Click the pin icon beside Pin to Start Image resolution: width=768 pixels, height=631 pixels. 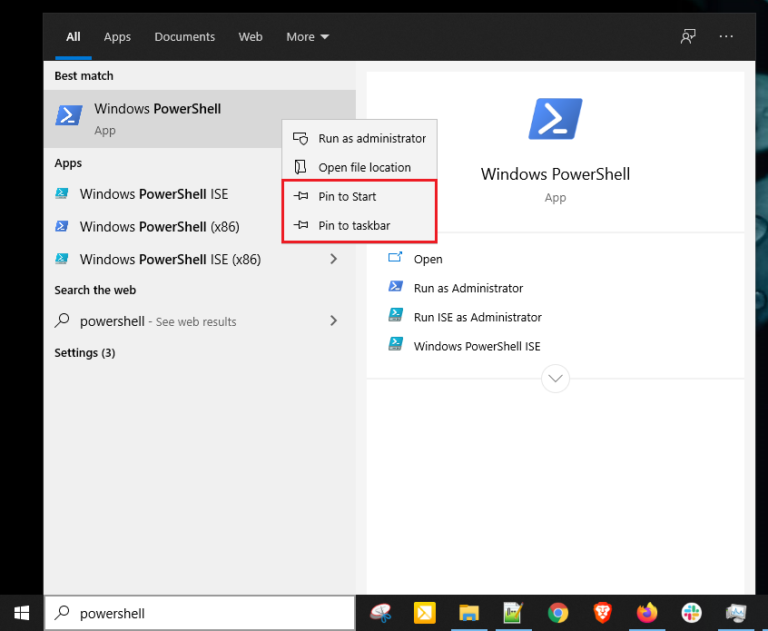coord(301,196)
